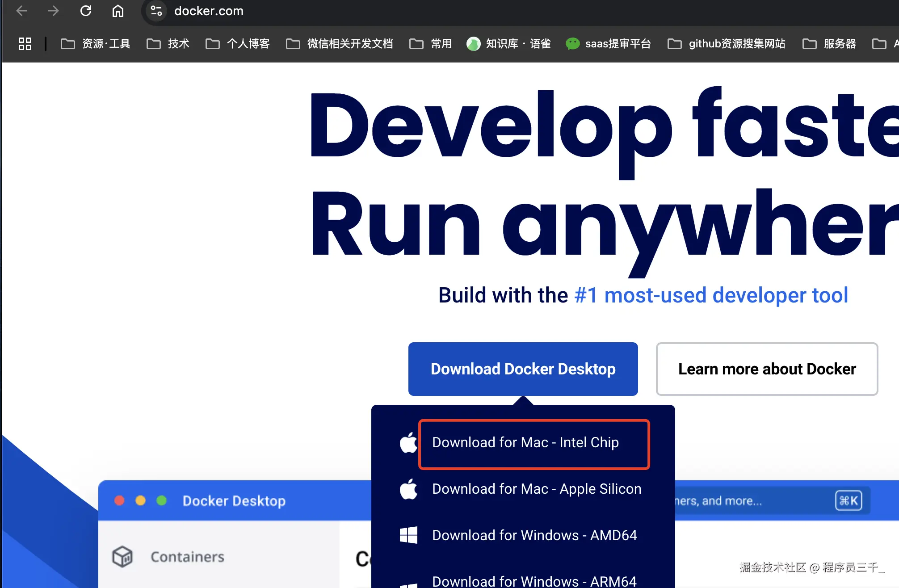Click the browser home icon
Image resolution: width=899 pixels, height=588 pixels.
(118, 11)
